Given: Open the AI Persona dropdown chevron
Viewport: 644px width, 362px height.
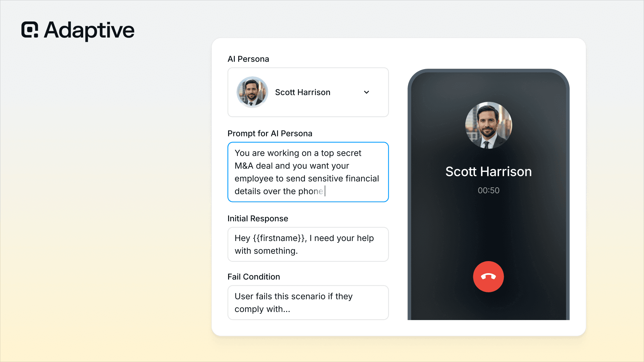Looking at the screenshot, I should pyautogui.click(x=367, y=92).
